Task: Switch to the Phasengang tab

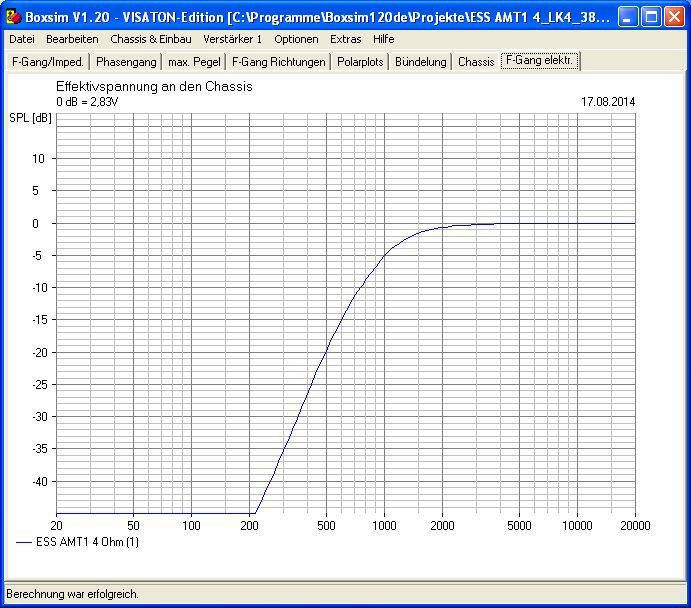Action: (126, 62)
